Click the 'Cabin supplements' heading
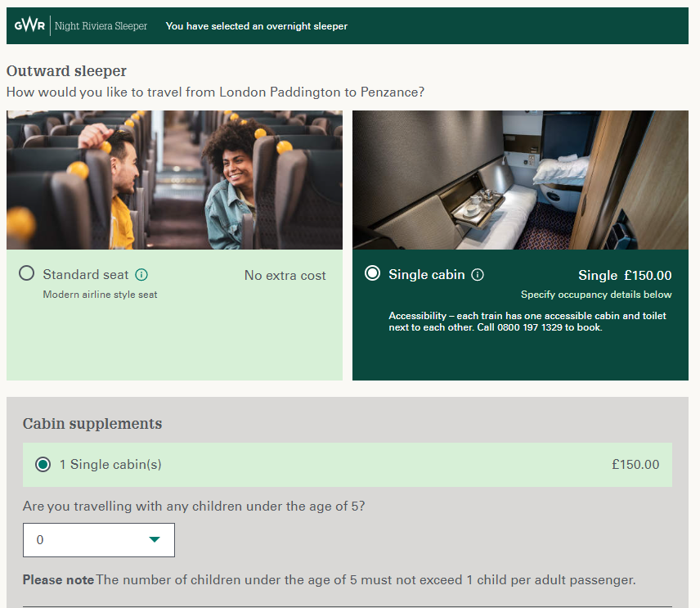This screenshot has height=608, width=700. click(x=92, y=424)
